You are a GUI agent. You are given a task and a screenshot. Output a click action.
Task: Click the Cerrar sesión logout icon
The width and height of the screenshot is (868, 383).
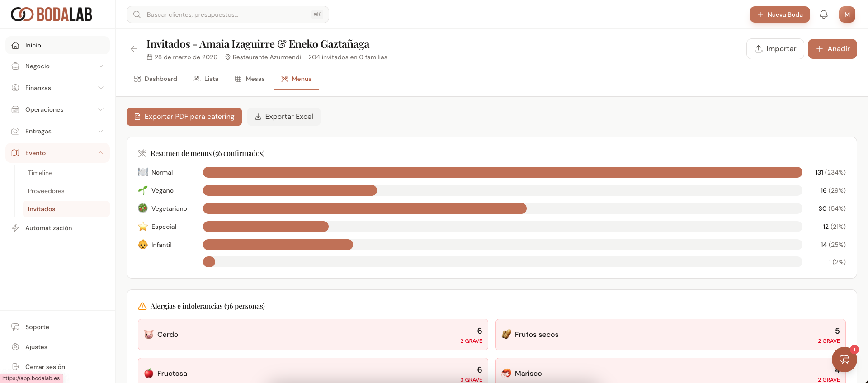[x=15, y=367]
